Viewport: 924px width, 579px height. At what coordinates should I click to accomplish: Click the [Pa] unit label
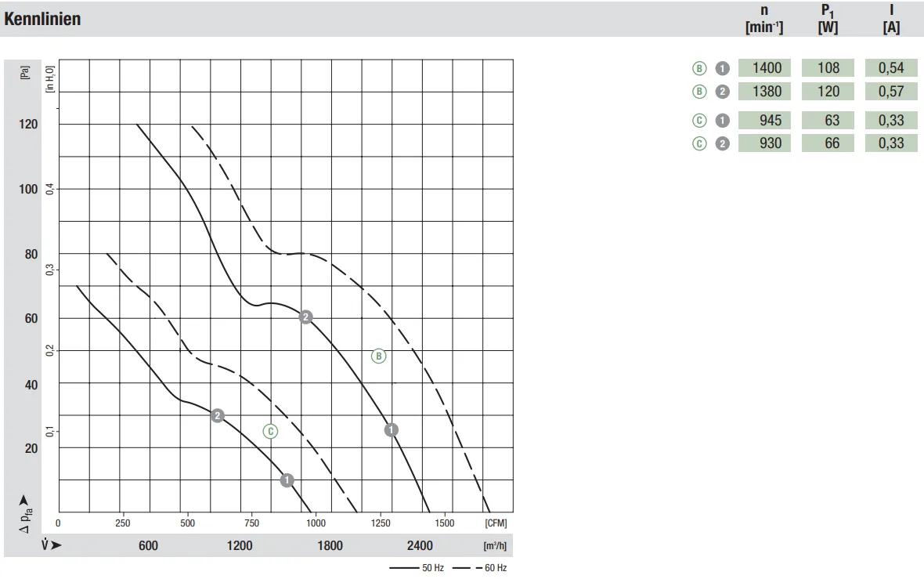[25, 73]
